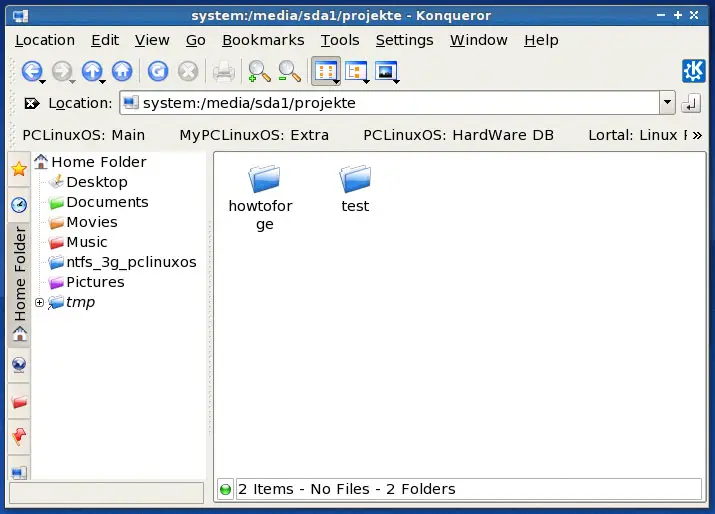Open Network sidebar globe tab

tap(19, 365)
